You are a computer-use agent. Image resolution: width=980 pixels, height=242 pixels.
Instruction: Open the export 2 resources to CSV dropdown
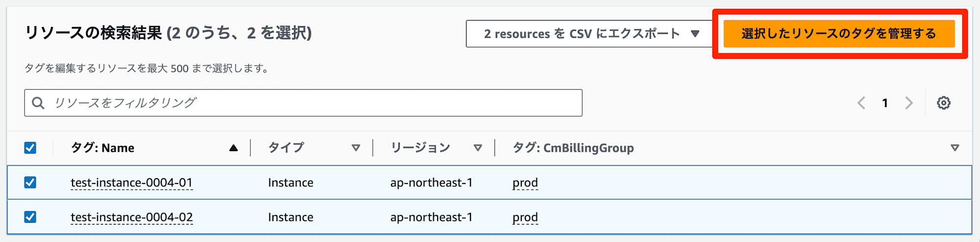(x=589, y=34)
